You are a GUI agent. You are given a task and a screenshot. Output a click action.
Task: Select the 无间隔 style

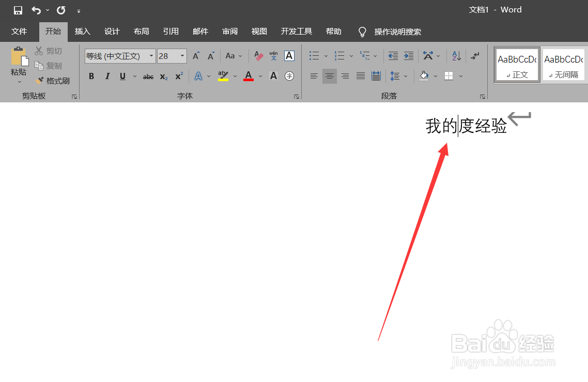563,65
